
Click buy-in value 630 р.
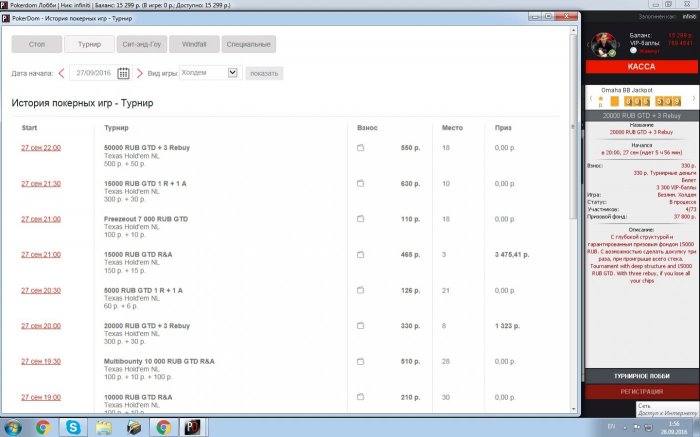coord(410,183)
